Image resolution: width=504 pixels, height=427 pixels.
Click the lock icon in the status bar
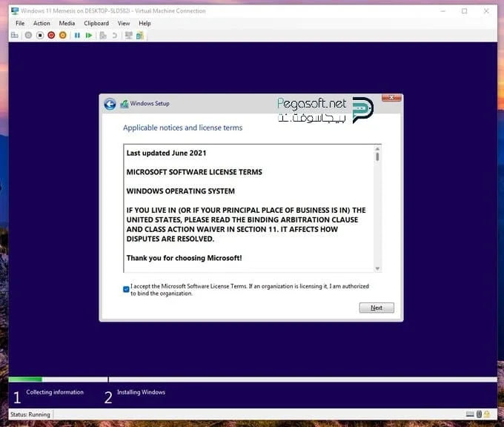[487, 414]
